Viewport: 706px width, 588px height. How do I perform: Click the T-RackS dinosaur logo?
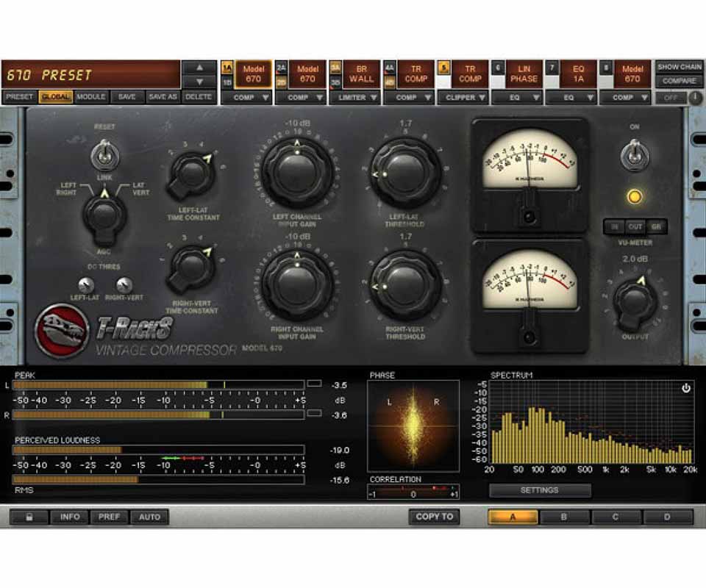63,331
